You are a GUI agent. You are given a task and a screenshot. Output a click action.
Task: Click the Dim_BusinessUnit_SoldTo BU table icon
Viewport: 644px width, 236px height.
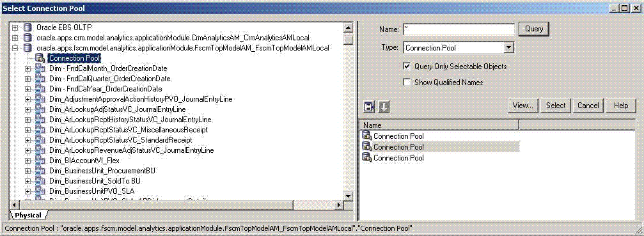[x=40, y=181]
